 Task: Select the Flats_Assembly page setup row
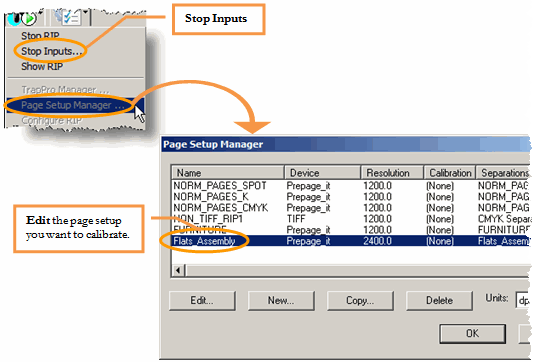click(x=350, y=241)
